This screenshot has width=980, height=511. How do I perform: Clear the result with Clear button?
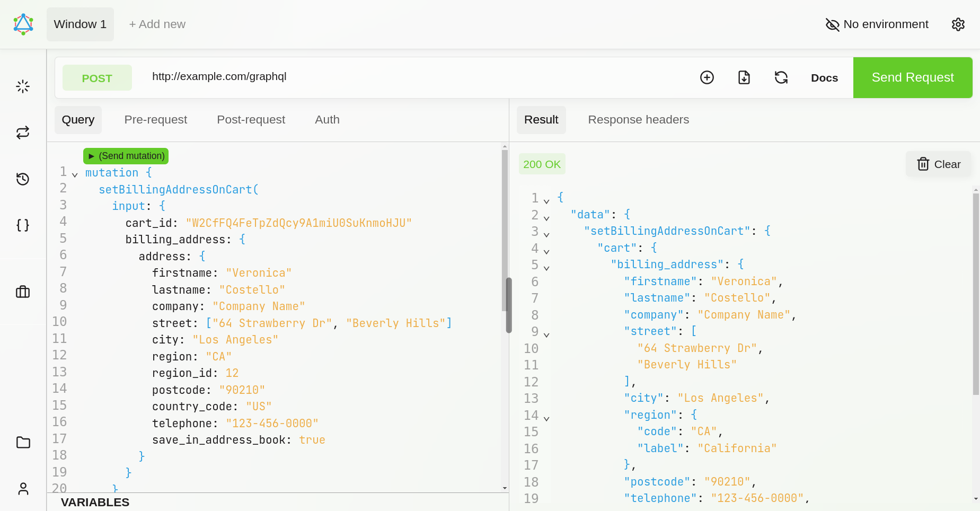pyautogui.click(x=939, y=164)
